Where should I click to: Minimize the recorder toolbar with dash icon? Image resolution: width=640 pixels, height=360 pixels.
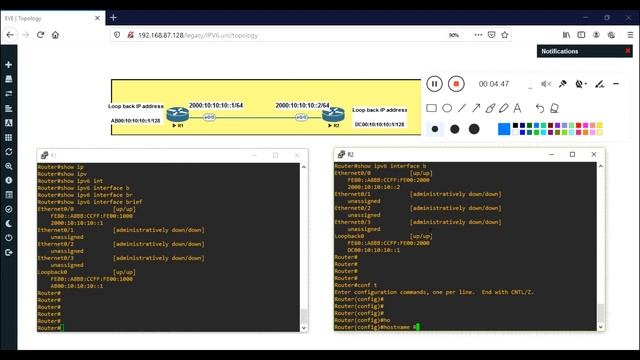(x=616, y=84)
